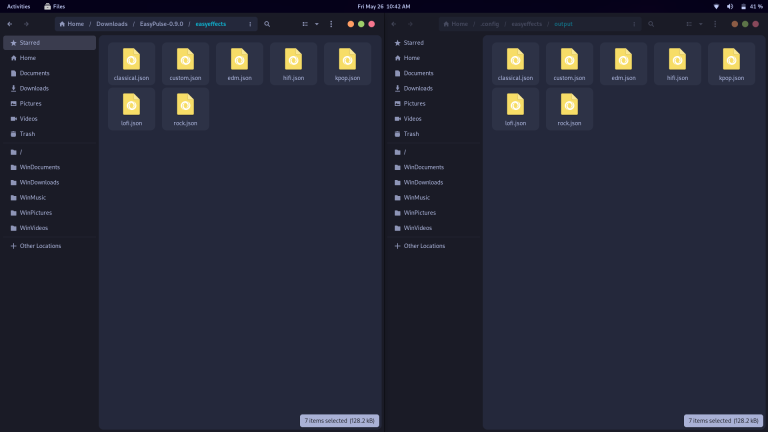Select edm.json in the left window
Screen dimensions: 768x432
point(239,63)
